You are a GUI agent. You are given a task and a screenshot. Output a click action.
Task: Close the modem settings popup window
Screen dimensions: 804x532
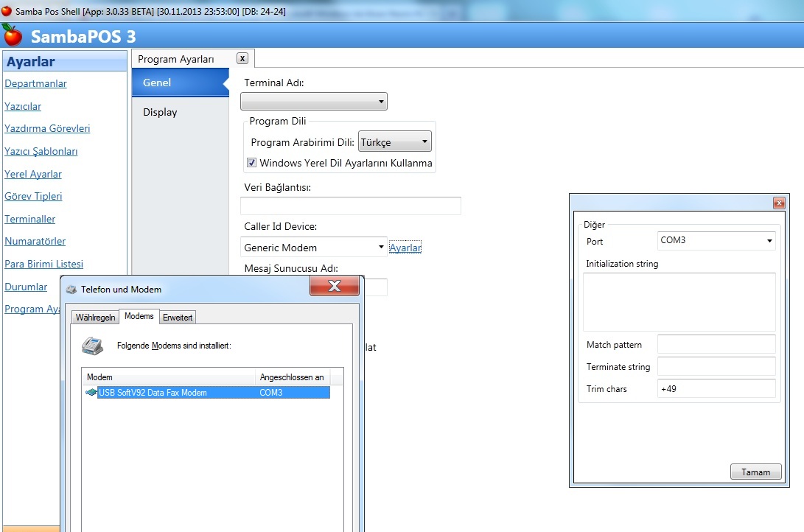779,203
